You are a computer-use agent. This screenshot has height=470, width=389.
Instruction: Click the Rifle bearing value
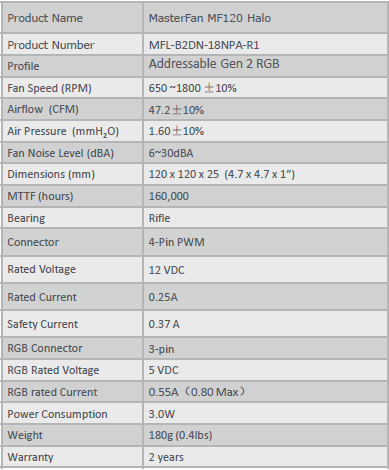point(159,218)
